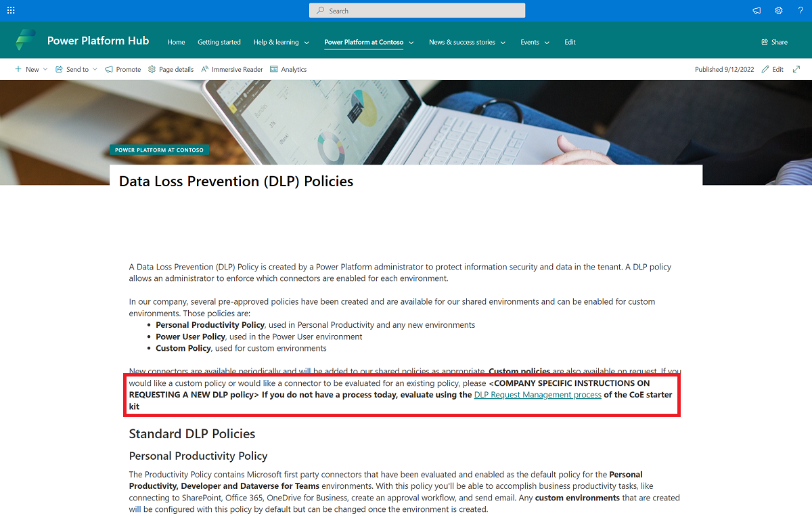Screen dimensions: 812x516
Task: Open the Microsoft 365 app launcher
Action: 11,10
